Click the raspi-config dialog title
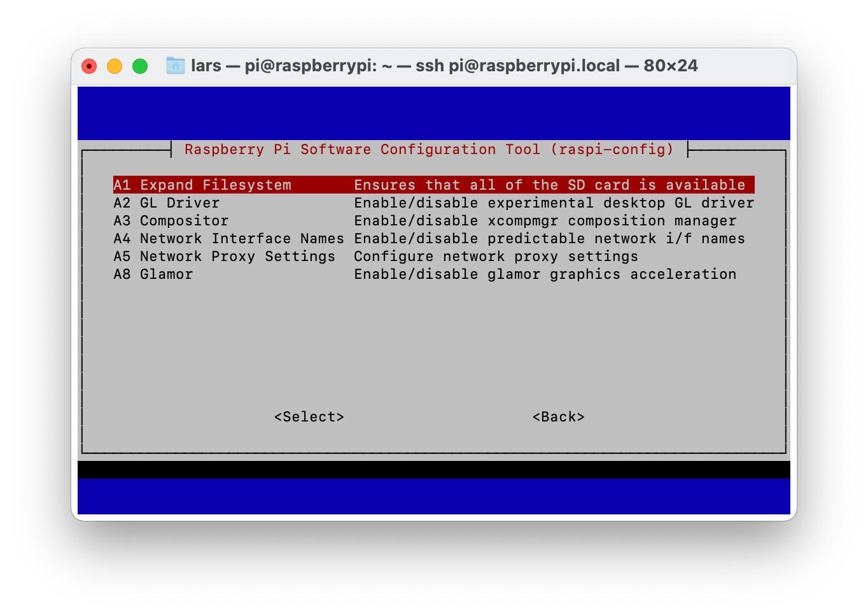868x615 pixels. click(x=429, y=149)
